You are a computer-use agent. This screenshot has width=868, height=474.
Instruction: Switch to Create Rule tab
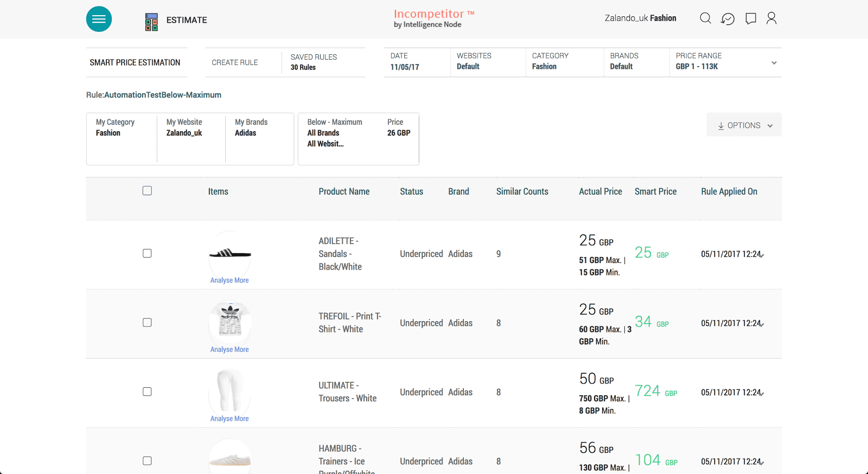235,62
